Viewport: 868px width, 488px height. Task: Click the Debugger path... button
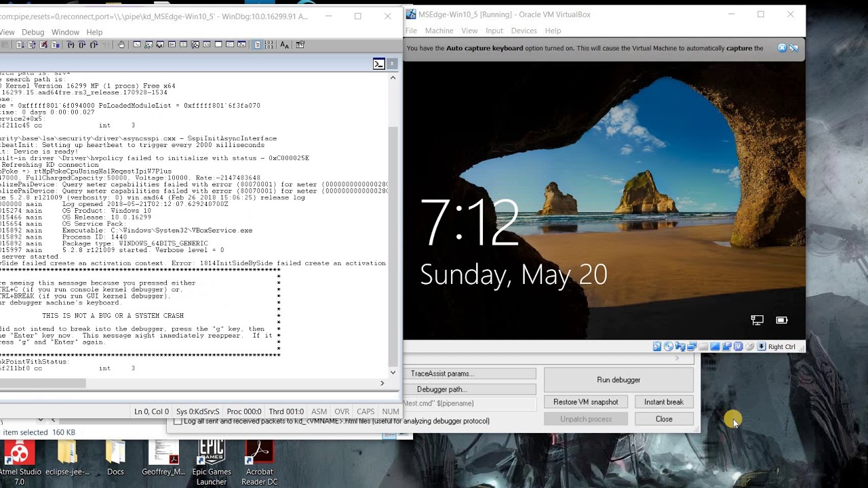(471, 389)
